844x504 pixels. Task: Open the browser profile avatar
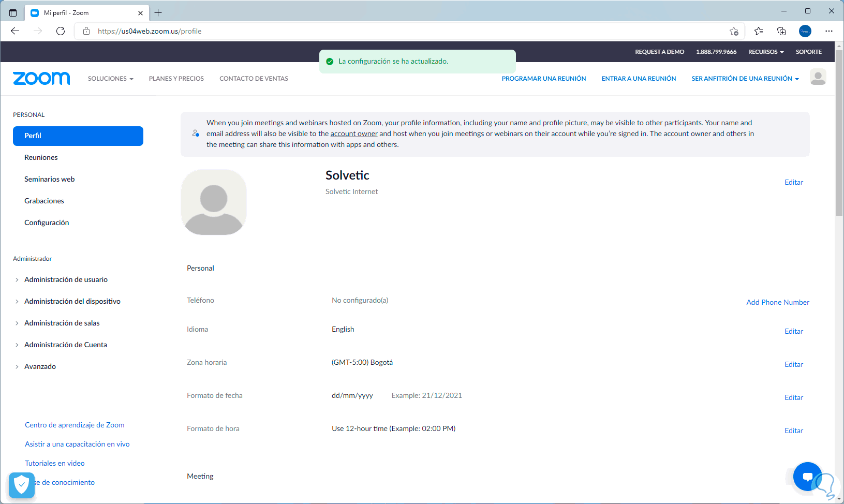pyautogui.click(x=805, y=31)
